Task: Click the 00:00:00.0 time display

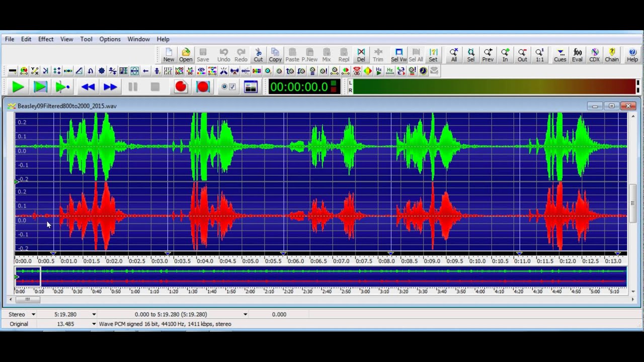Action: (x=304, y=87)
